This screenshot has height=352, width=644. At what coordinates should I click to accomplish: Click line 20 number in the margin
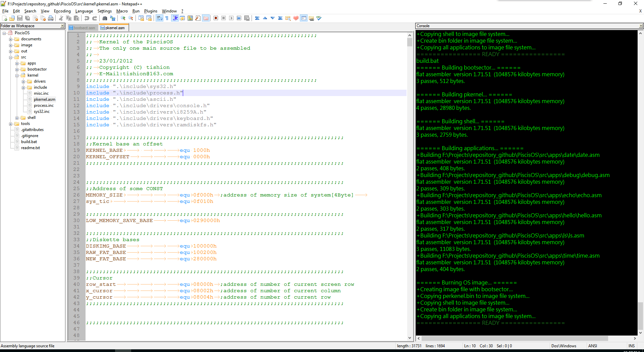pyautogui.click(x=76, y=157)
